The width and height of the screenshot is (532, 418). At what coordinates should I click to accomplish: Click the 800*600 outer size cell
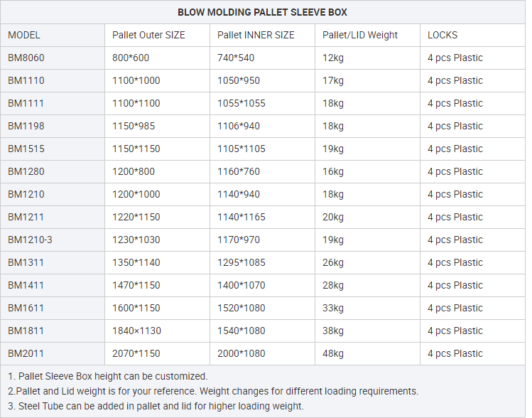coord(131,58)
